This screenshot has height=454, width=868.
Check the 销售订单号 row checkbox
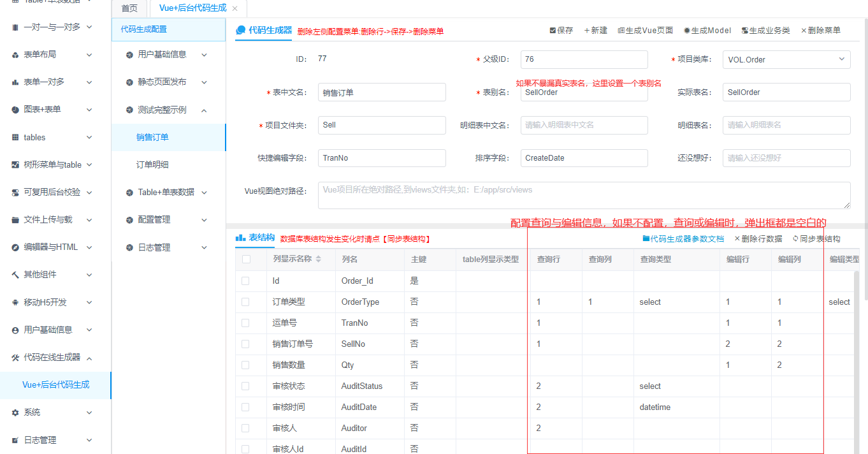point(246,344)
